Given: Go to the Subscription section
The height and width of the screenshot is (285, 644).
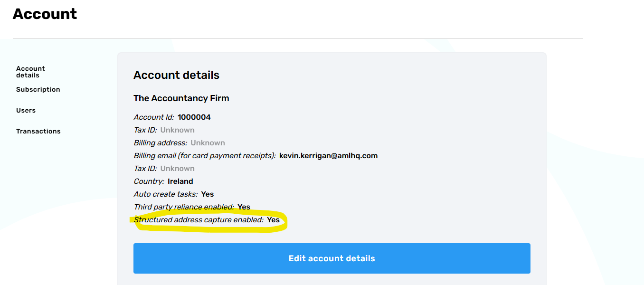Looking at the screenshot, I should [38, 89].
